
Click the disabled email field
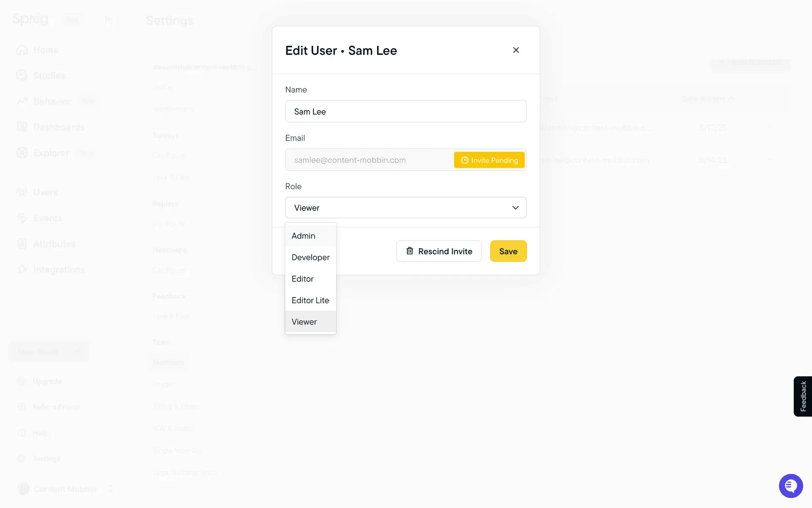[368, 160]
